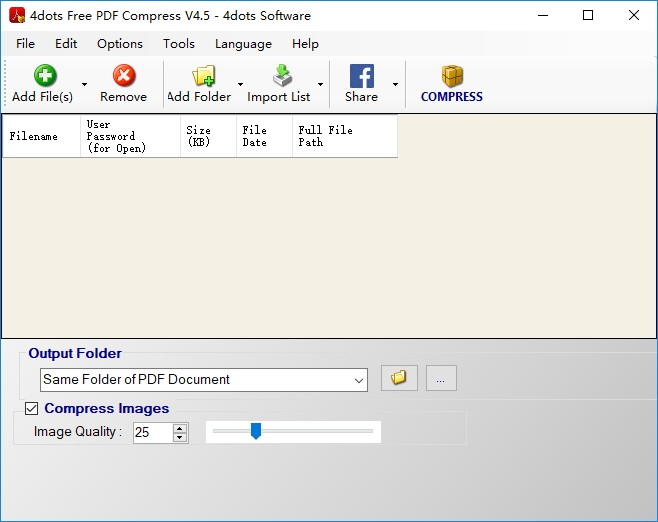Increase Image Quality with up spinner arrow
The width and height of the screenshot is (658, 522).
pos(180,428)
